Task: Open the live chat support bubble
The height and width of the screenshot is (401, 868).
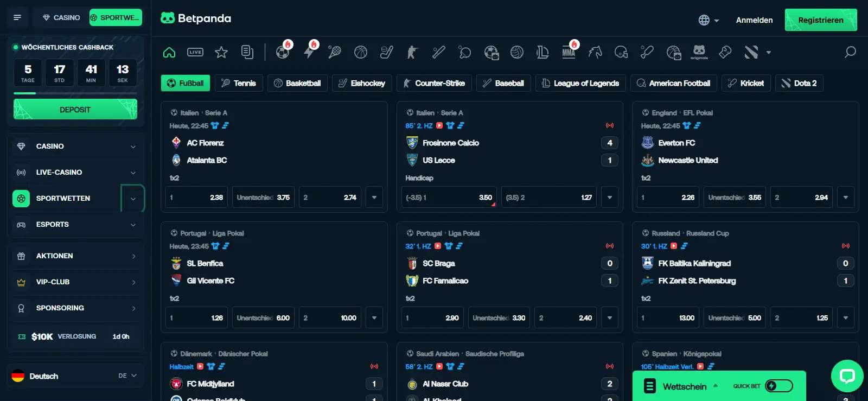Action: click(x=847, y=376)
